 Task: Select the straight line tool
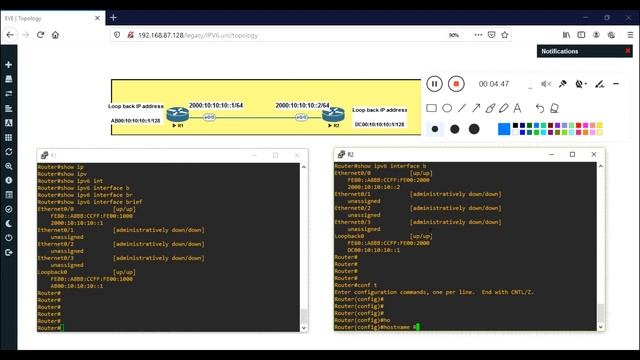462,108
